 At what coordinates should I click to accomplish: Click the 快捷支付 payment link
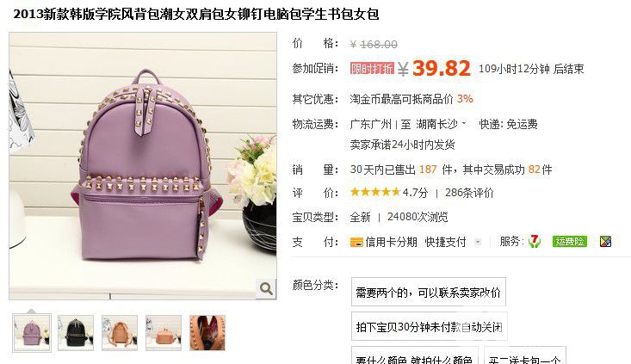click(x=445, y=242)
